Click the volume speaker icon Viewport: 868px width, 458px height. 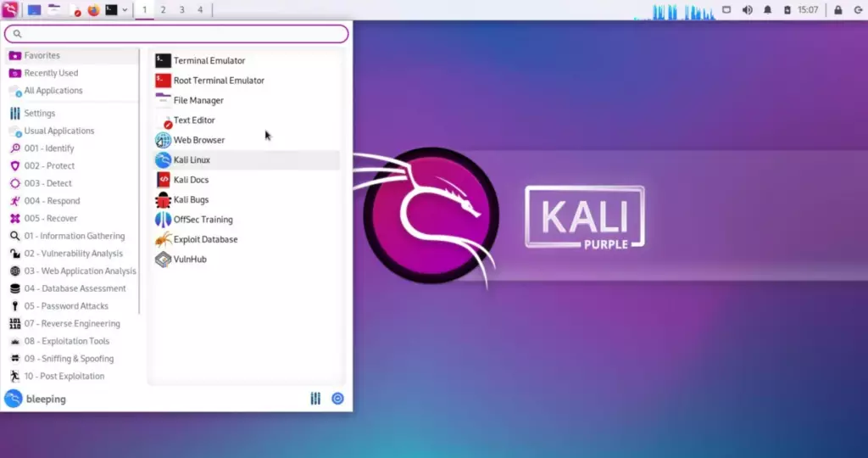coord(748,10)
